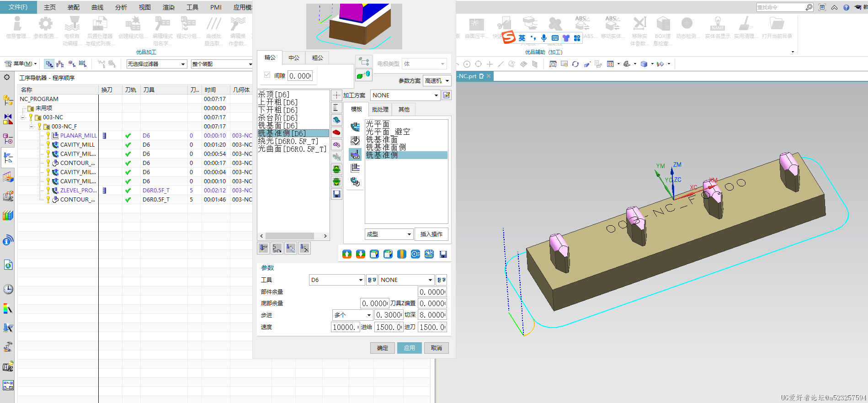Click the microphone icon on the IME bar
Screen dimensions: 868x403
[543, 38]
